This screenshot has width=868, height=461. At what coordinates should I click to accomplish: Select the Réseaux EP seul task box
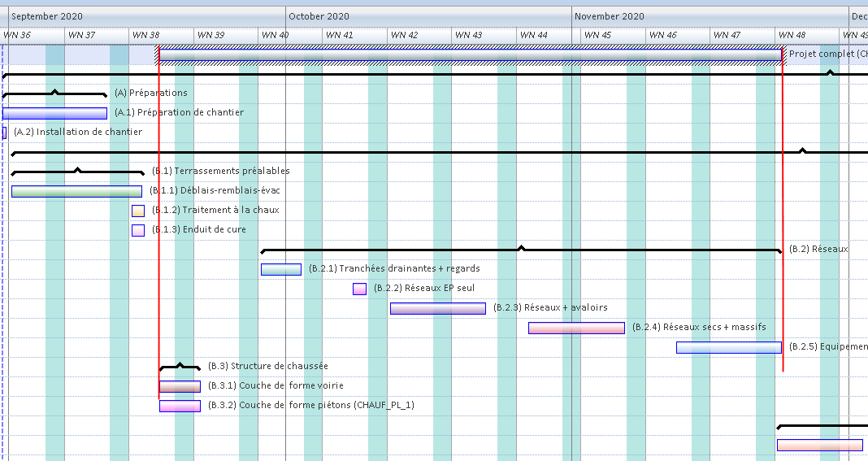tap(359, 289)
